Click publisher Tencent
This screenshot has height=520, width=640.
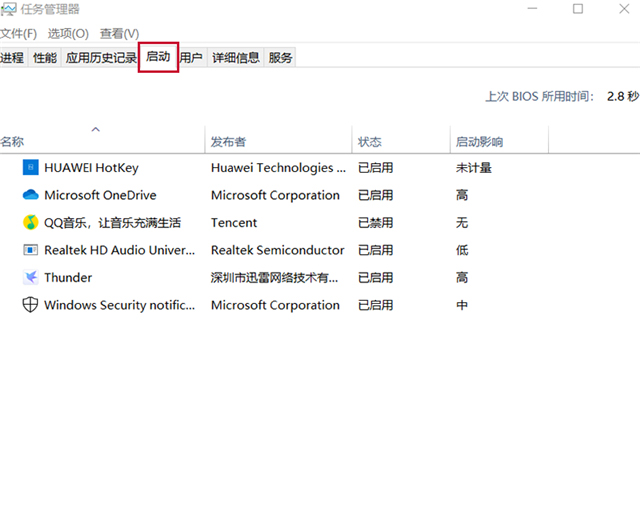click(234, 223)
